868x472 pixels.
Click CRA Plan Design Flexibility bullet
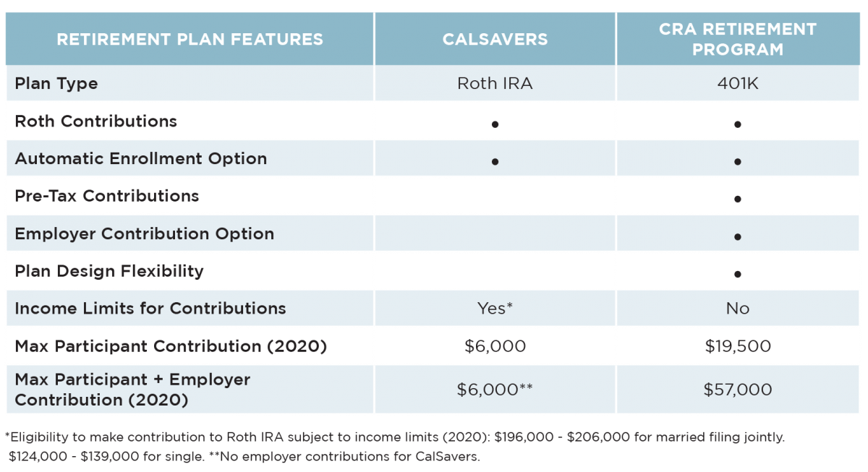(x=737, y=274)
